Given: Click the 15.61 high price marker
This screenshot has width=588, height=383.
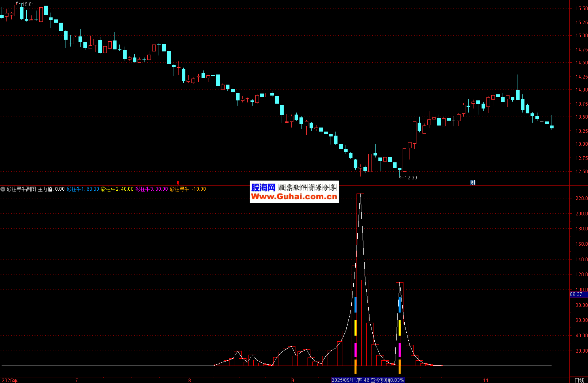Looking at the screenshot, I should click(x=27, y=4).
